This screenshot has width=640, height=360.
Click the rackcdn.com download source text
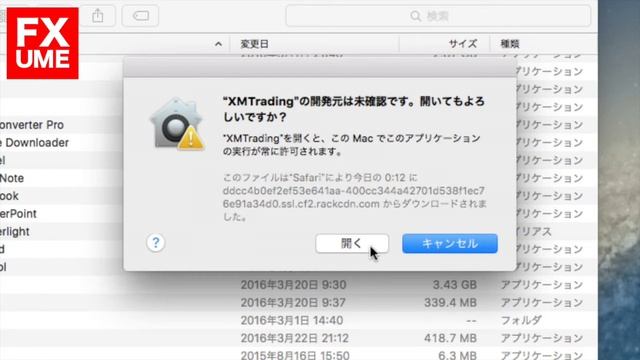(x=354, y=197)
